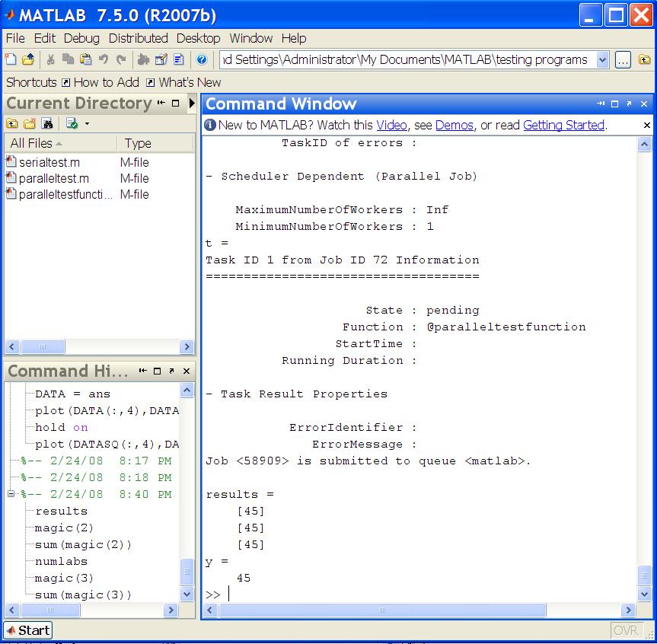Open the Current Directory view options dropdown
Screen dimensions: 657x644
87,123
